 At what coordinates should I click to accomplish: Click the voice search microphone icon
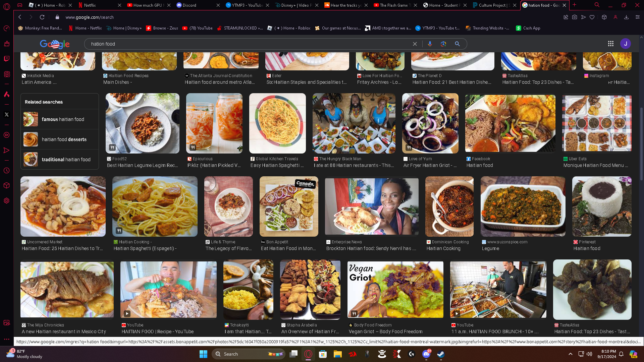(430, 44)
